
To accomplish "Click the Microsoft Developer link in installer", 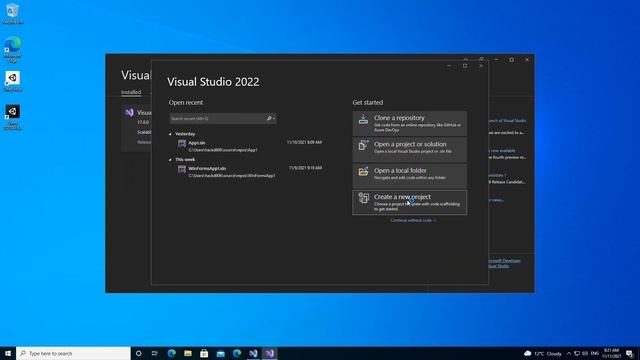I will (504, 260).
